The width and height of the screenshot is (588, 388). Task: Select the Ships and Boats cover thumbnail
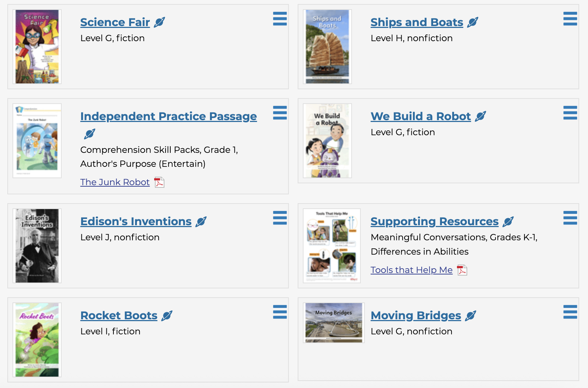pos(327,47)
